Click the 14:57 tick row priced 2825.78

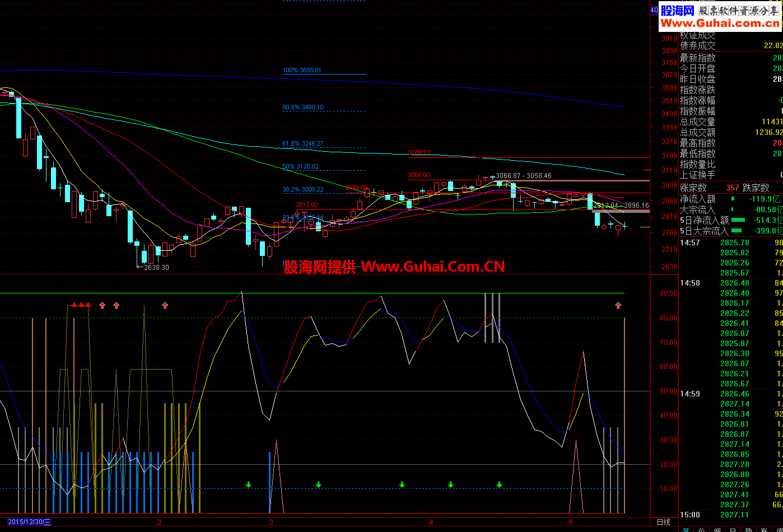click(731, 242)
